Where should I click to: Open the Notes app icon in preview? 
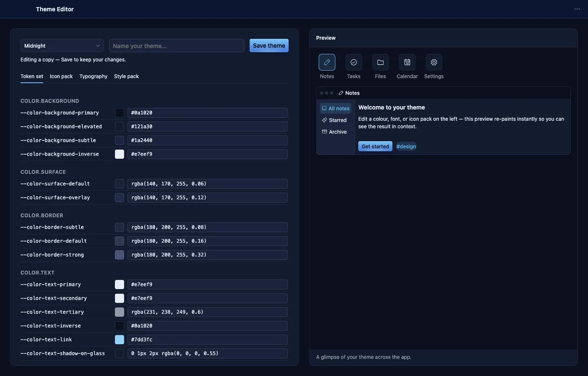(x=327, y=62)
